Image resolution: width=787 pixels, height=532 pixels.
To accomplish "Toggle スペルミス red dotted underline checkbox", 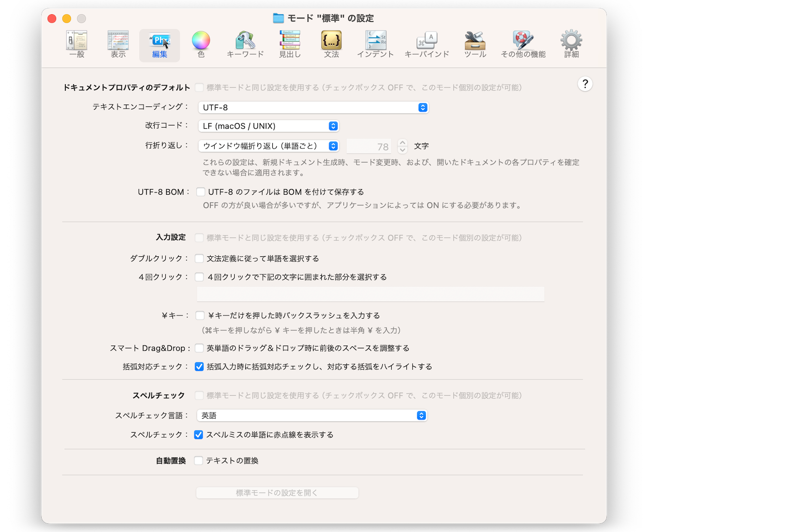I will [x=199, y=435].
